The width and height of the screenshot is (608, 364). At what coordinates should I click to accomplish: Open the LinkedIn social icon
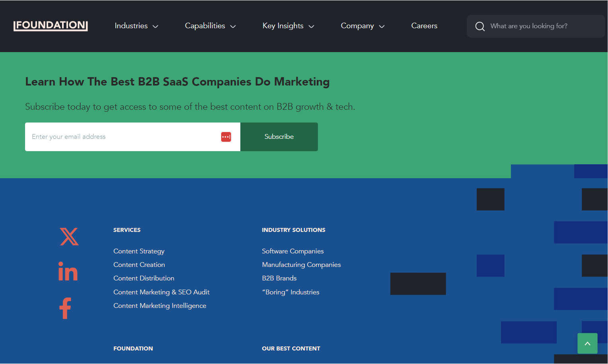coord(68,272)
